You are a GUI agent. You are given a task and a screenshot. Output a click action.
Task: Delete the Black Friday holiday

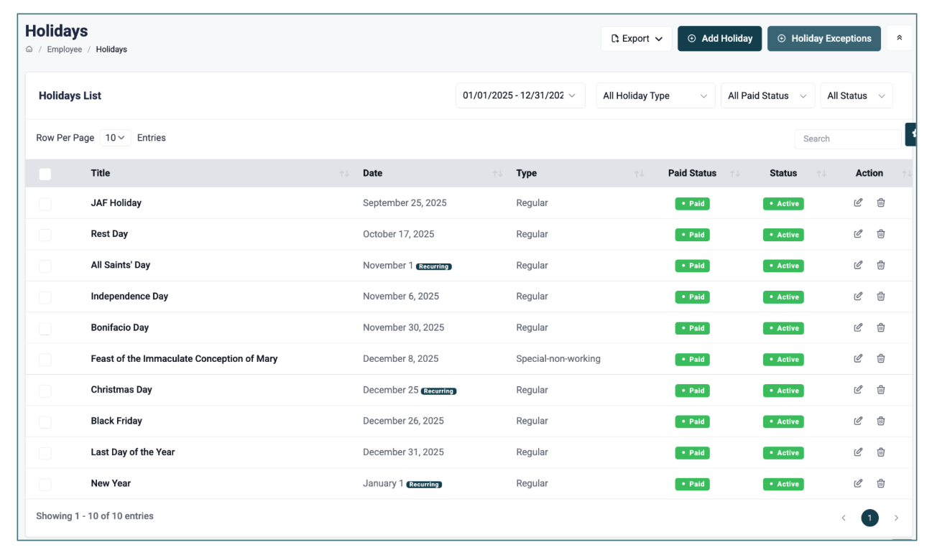point(881,421)
